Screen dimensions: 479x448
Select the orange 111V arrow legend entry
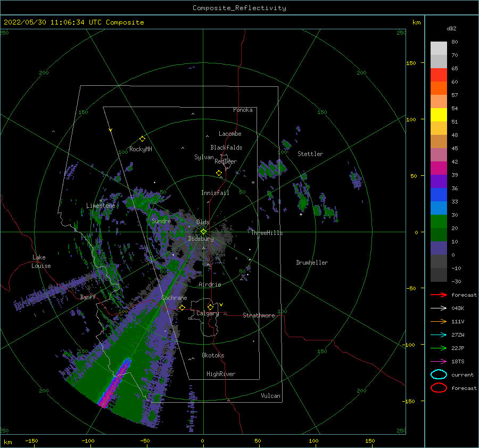click(x=439, y=321)
